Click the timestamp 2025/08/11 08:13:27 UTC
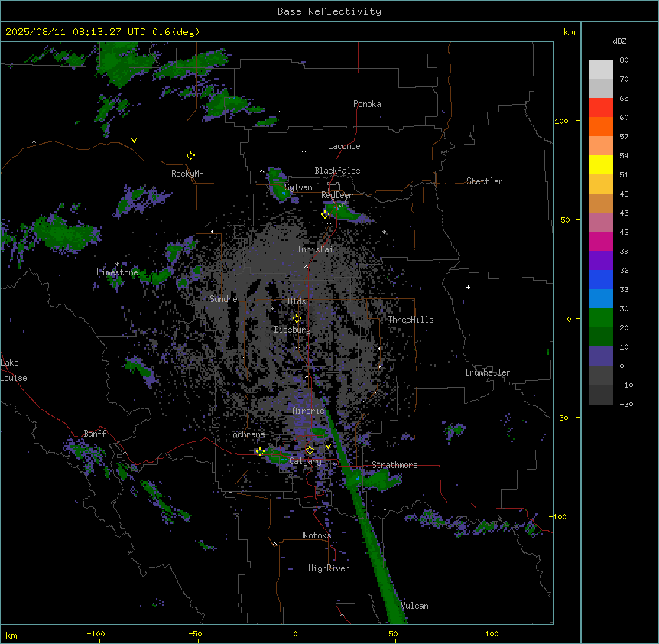 pos(75,32)
